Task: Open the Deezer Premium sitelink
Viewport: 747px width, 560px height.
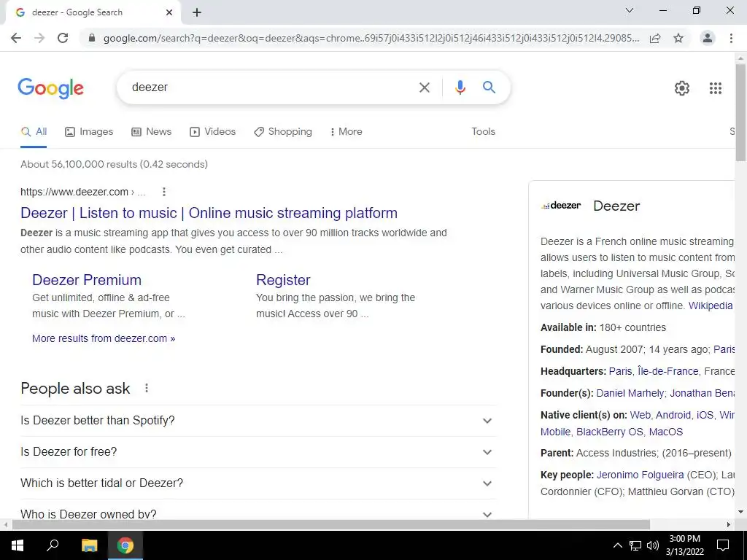Action: click(x=87, y=280)
